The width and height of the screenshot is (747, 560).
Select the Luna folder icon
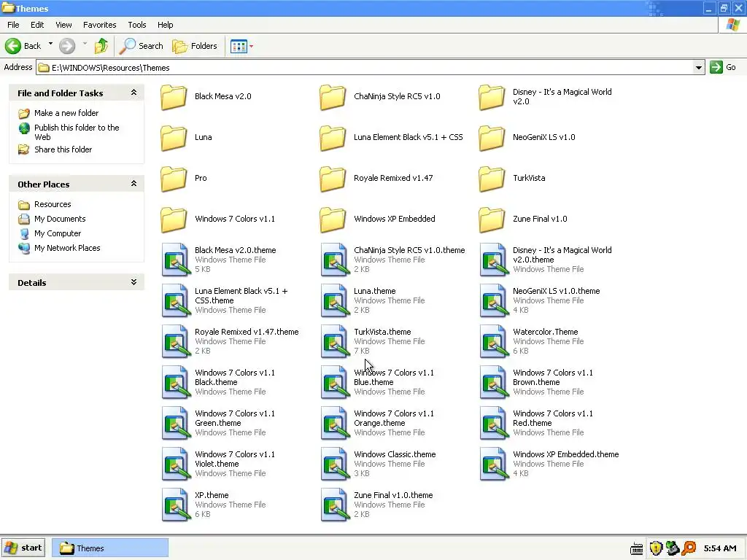(x=174, y=138)
